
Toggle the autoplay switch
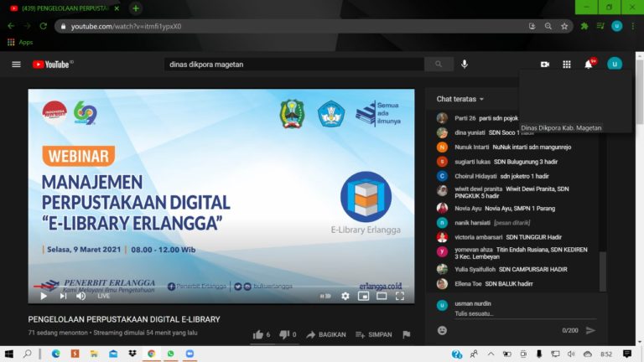(325, 296)
